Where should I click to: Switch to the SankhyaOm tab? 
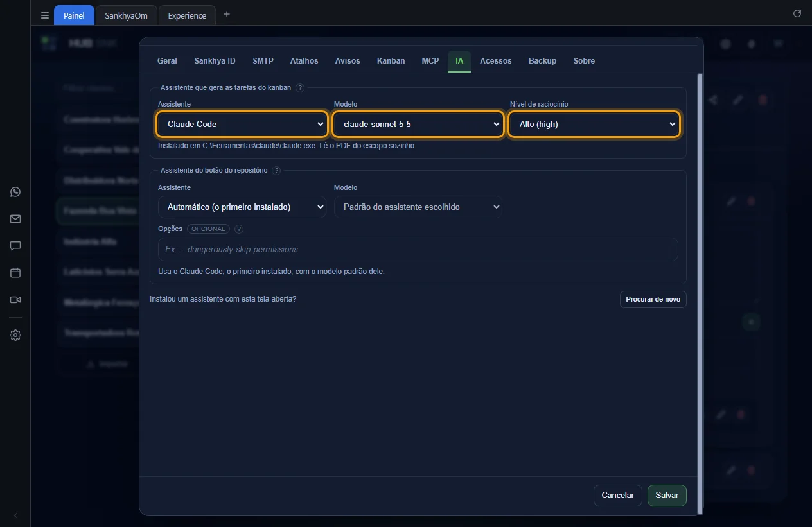click(127, 15)
